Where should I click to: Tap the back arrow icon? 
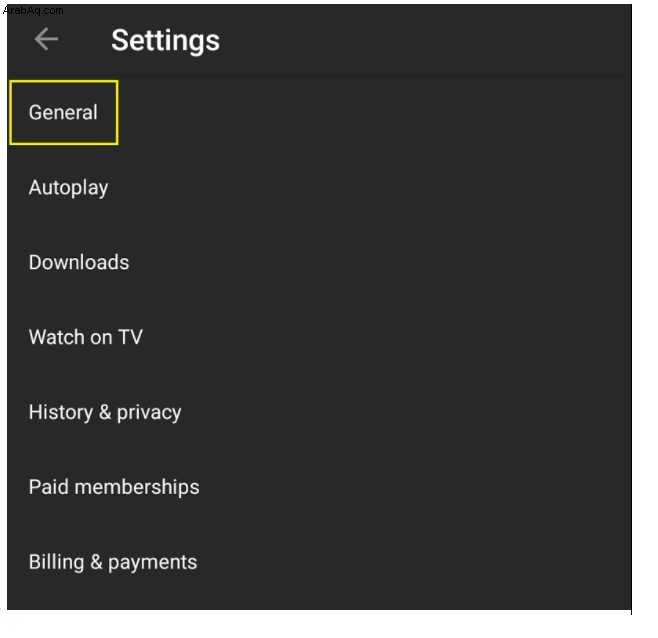(x=46, y=39)
